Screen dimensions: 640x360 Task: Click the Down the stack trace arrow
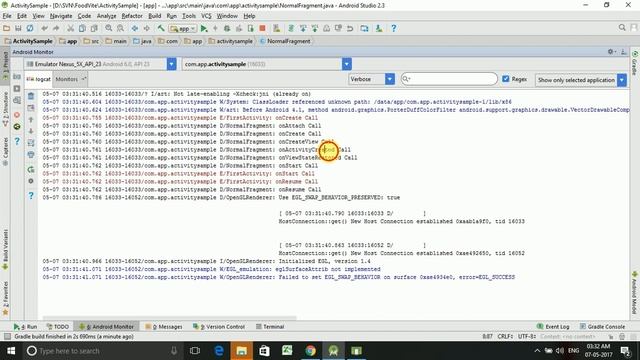31,131
